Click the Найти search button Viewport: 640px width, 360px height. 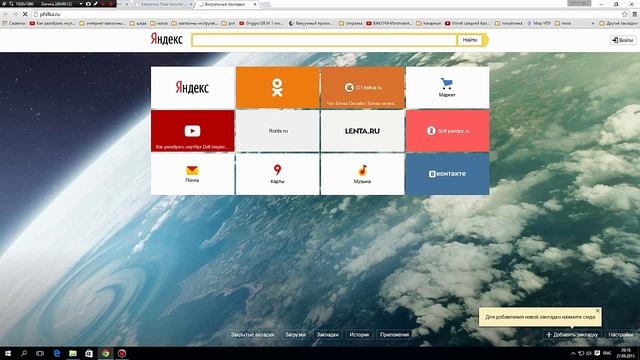pos(470,40)
